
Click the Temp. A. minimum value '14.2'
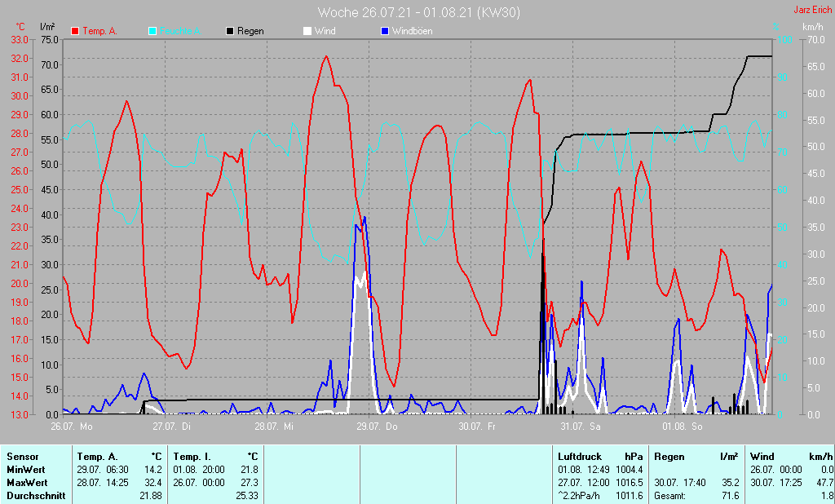coord(152,470)
